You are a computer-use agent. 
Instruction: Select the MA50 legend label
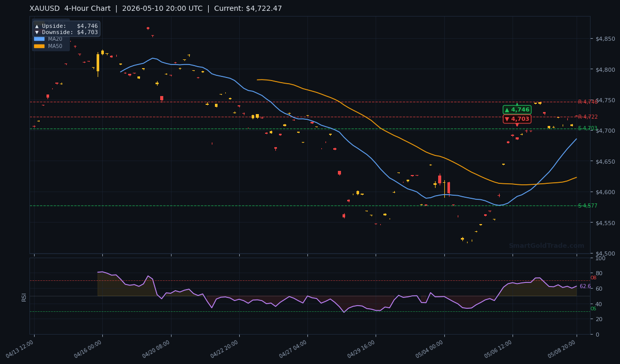(55, 46)
